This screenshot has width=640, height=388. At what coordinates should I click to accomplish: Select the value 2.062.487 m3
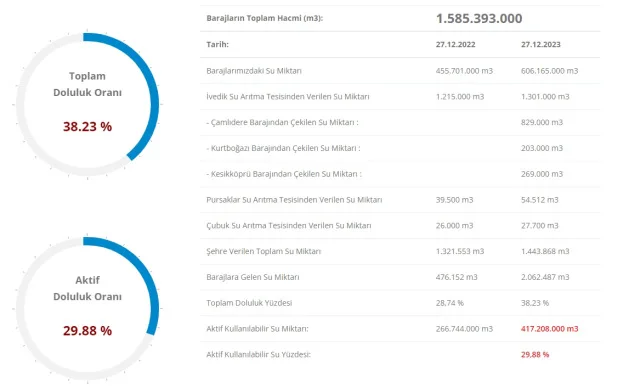[x=545, y=277]
